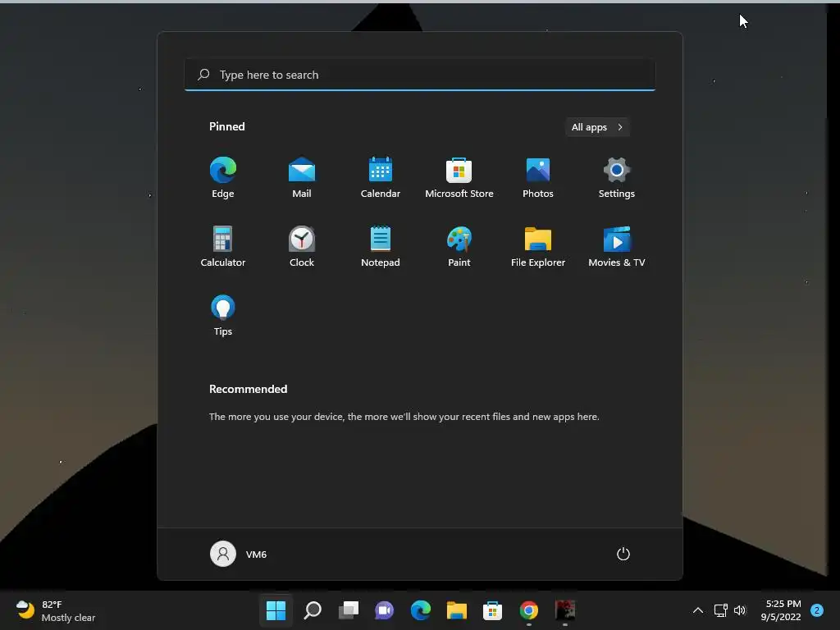
Task: Switch to Chrome on the taskbar
Action: (529, 610)
